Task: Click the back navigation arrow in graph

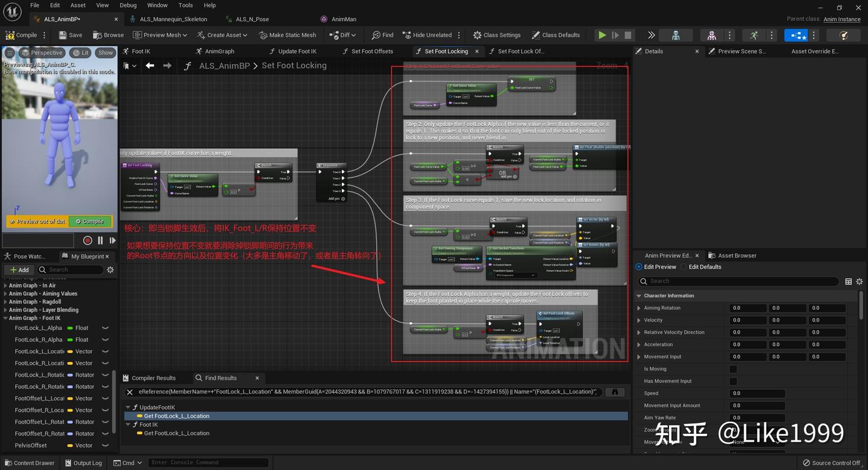Action: [150, 66]
